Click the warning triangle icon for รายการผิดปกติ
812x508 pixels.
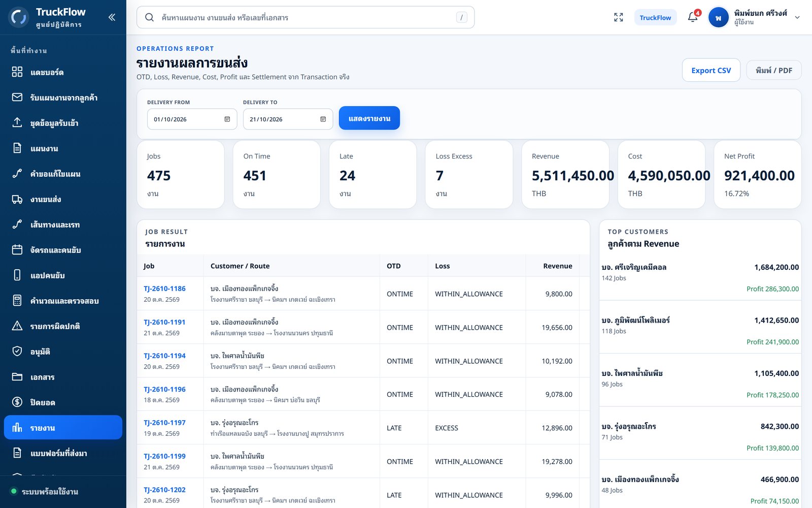tap(17, 326)
